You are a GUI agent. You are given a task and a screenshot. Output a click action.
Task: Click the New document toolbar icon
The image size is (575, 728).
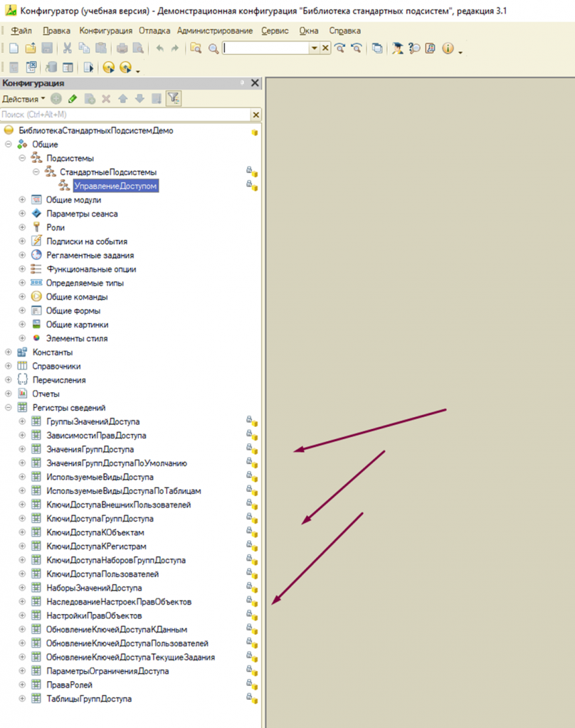[x=14, y=48]
